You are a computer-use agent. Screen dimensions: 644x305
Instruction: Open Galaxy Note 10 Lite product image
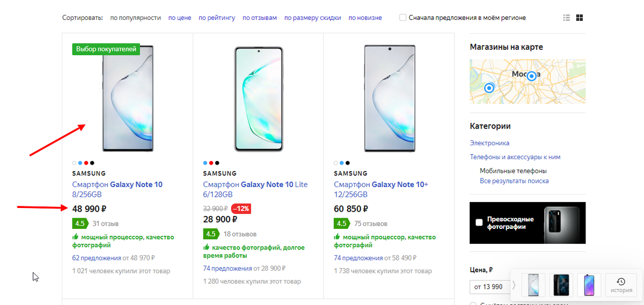click(x=258, y=99)
